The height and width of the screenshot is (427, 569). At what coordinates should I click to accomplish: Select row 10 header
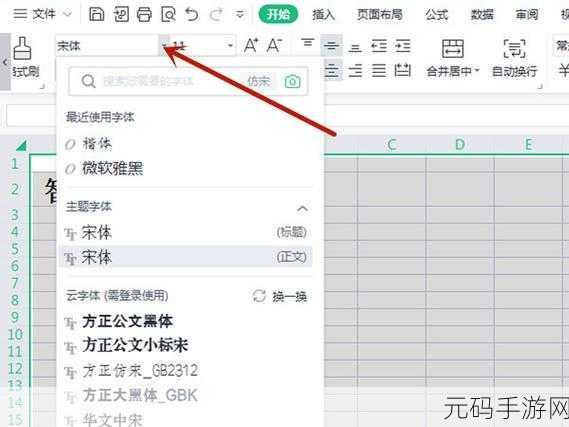(15, 334)
